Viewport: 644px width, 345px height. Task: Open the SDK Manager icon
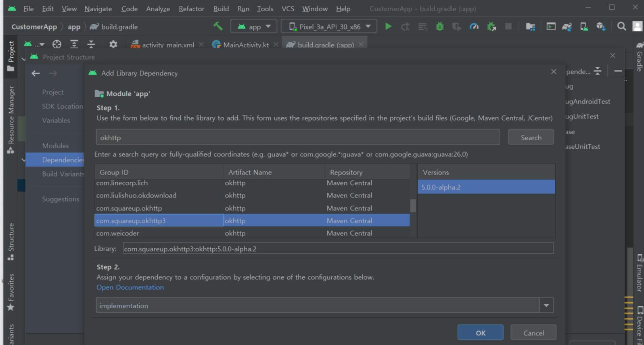click(601, 27)
